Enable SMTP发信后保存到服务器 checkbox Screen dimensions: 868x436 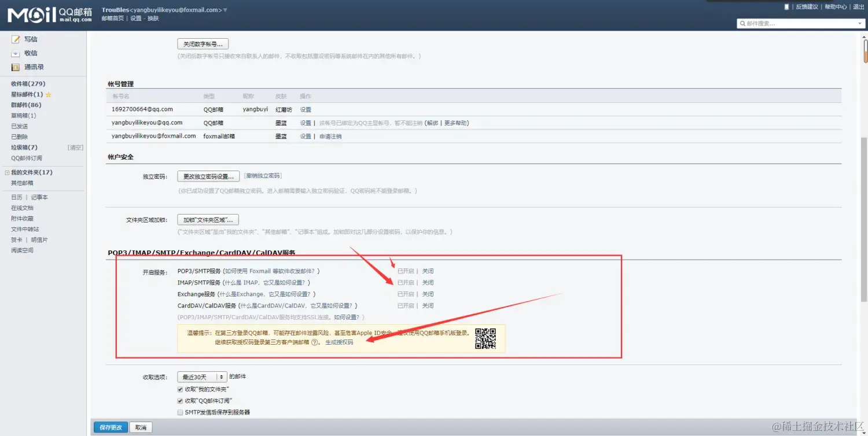(x=180, y=412)
